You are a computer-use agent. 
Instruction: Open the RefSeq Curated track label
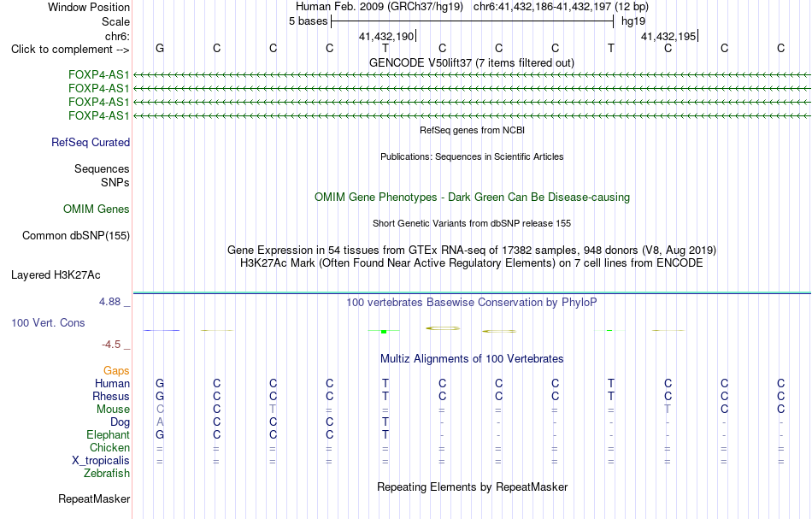click(91, 143)
